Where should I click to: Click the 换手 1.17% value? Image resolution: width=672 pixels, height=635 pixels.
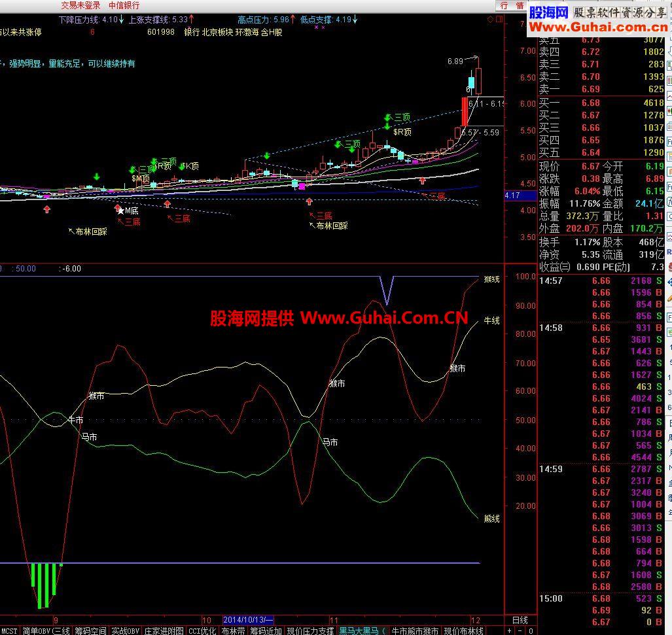click(587, 243)
